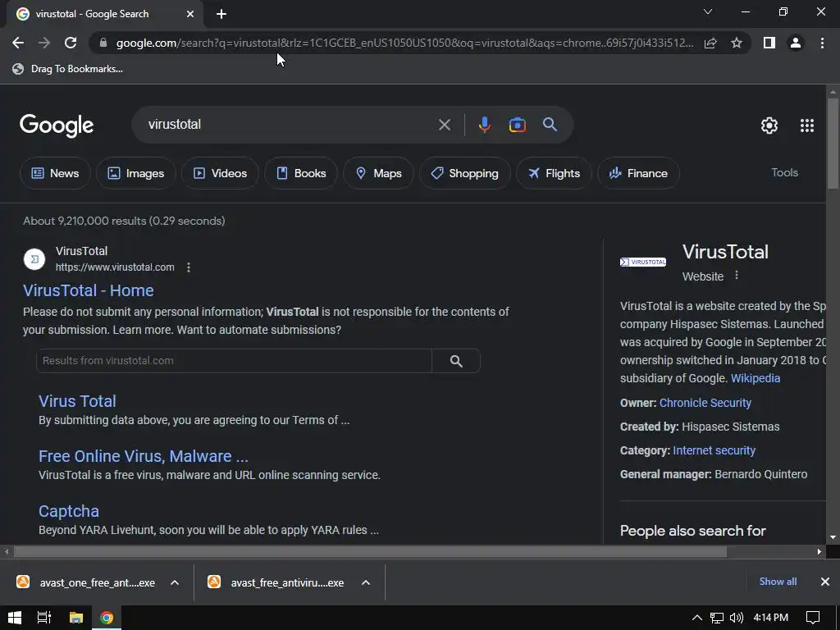Click the vertical scrollbar down arrow

[x=833, y=537]
